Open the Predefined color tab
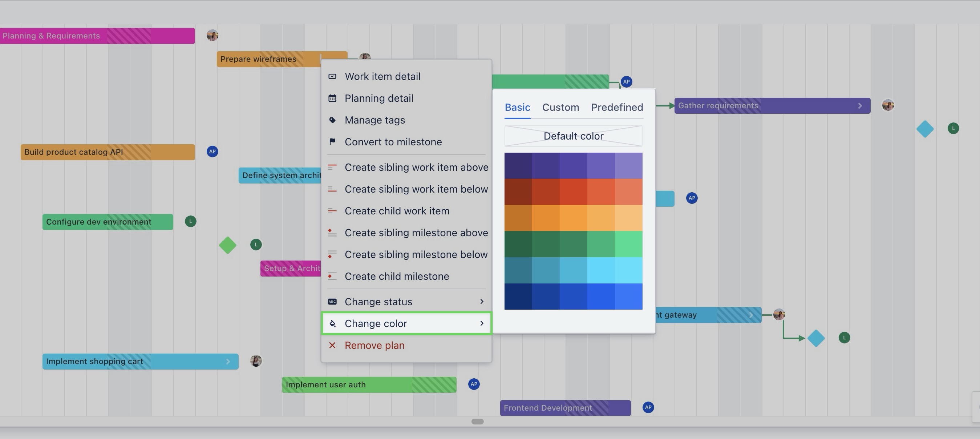The width and height of the screenshot is (980, 439). pyautogui.click(x=617, y=107)
